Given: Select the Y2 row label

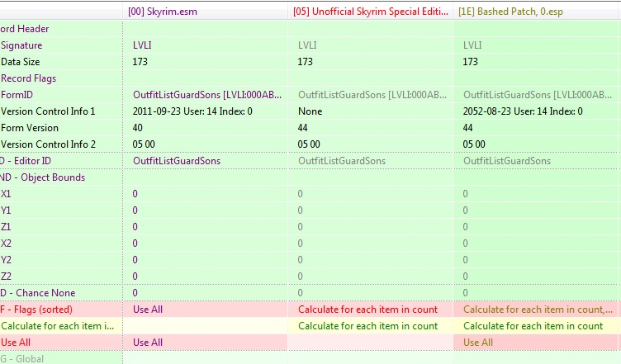Looking at the screenshot, I should pos(6,260).
